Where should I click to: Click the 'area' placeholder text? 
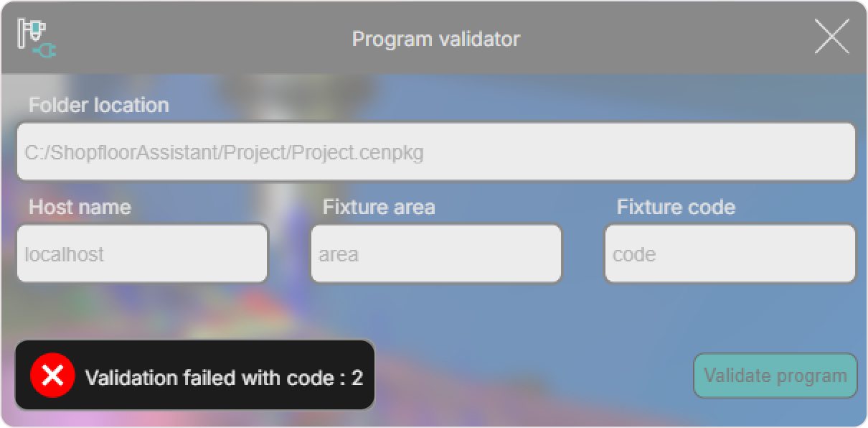pos(339,255)
